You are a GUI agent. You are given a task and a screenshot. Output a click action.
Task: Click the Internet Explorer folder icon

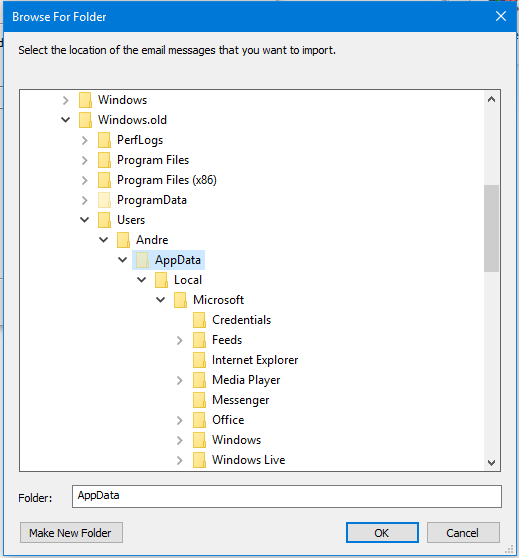[199, 360]
